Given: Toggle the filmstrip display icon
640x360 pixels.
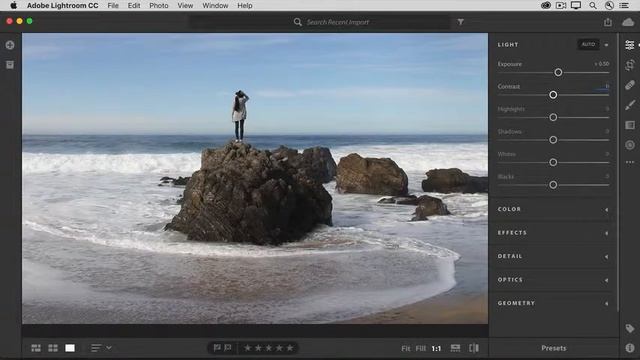Looking at the screenshot, I should (455, 348).
